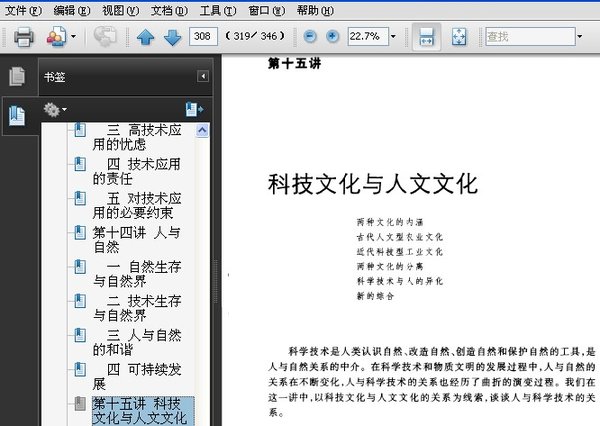Go to next page with down arrow

click(173, 38)
